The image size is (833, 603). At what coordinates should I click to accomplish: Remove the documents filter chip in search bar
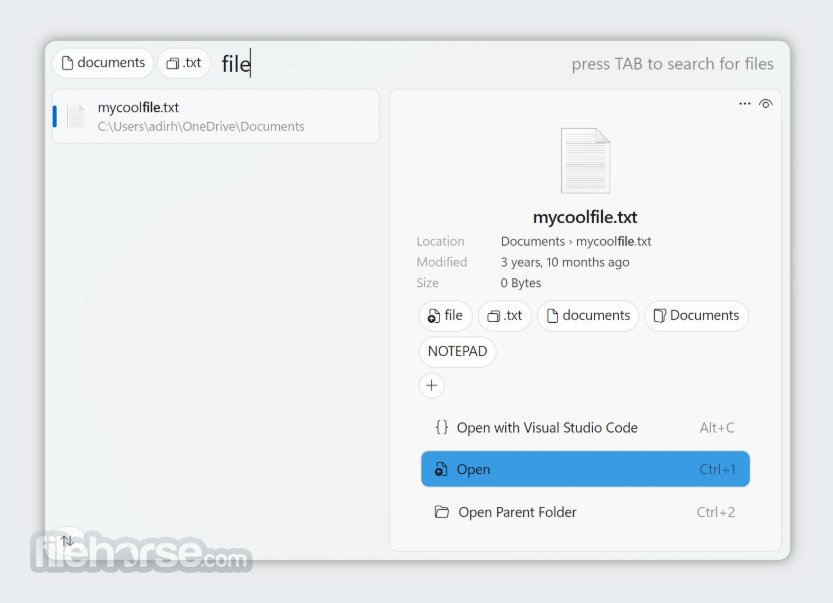[103, 63]
